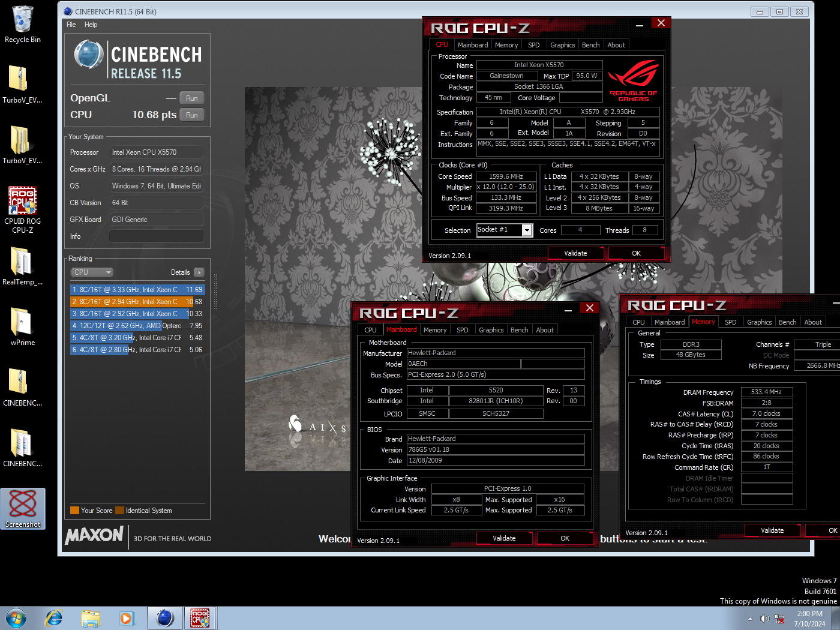Expand ranking Details arrow button

tap(199, 272)
